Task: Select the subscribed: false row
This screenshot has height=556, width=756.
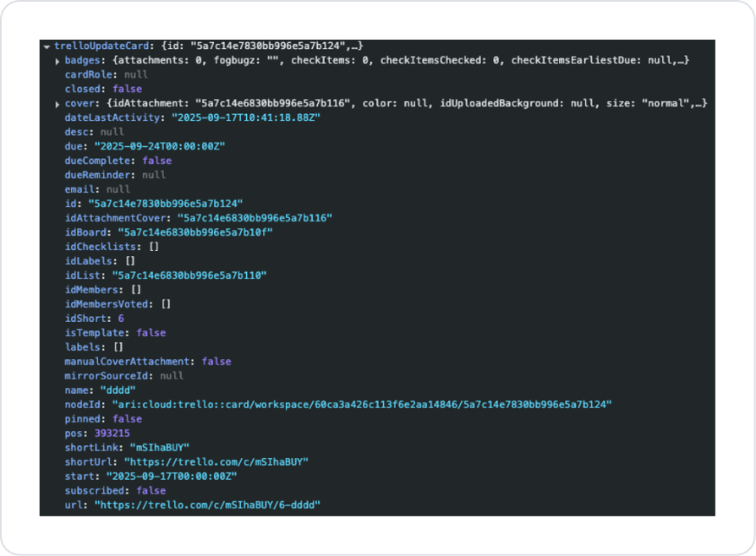Action: 115,491
